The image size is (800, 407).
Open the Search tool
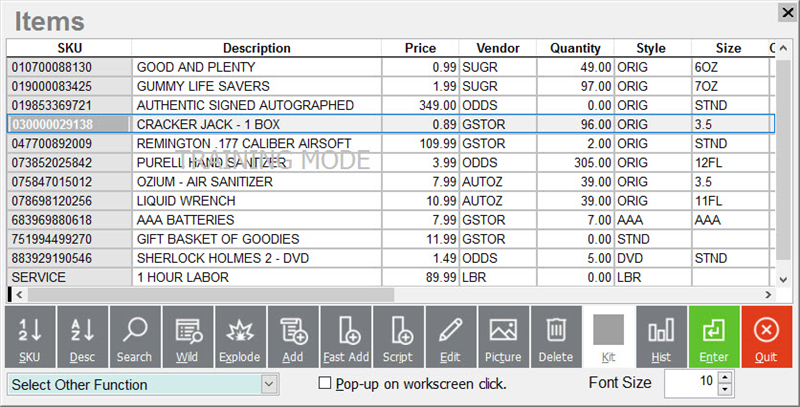click(135, 337)
